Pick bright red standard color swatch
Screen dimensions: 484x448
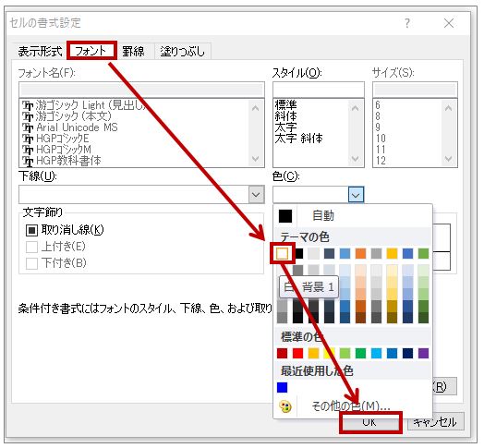click(297, 353)
